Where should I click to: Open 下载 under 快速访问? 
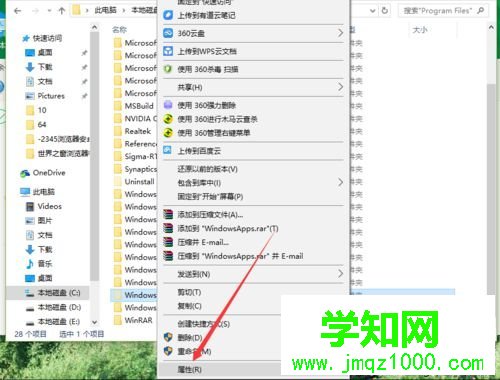click(x=45, y=67)
